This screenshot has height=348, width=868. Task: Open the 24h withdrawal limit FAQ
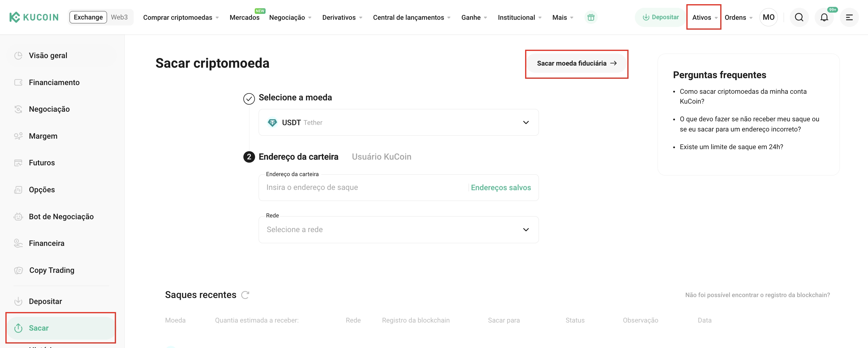pyautogui.click(x=731, y=147)
